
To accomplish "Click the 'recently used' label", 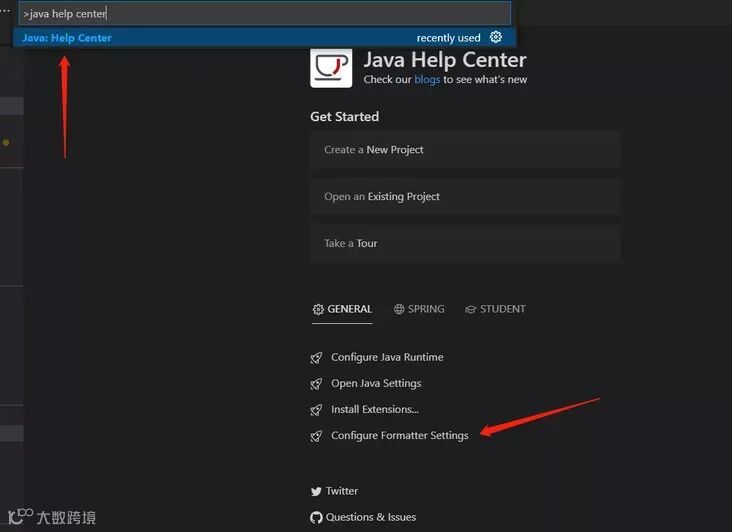I will coord(448,38).
